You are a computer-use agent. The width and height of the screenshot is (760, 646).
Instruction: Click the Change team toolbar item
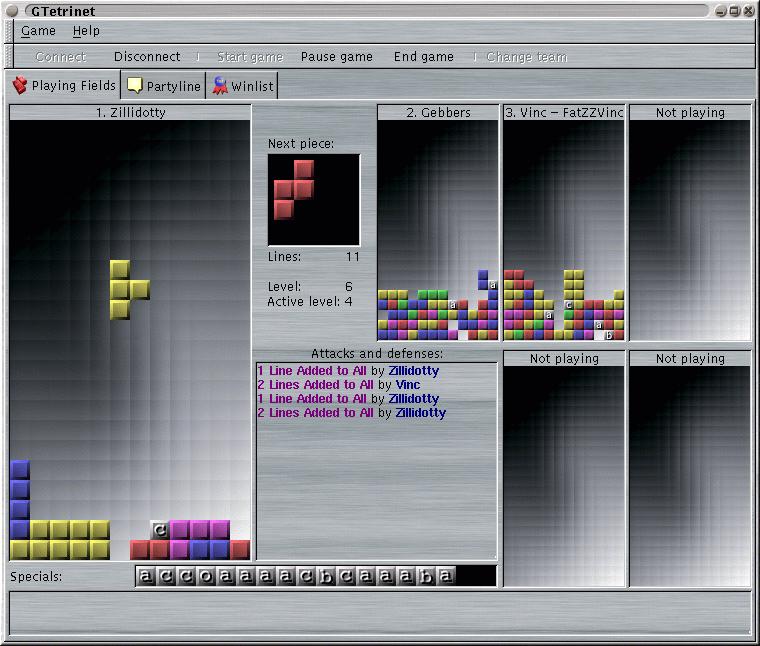pyautogui.click(x=526, y=57)
